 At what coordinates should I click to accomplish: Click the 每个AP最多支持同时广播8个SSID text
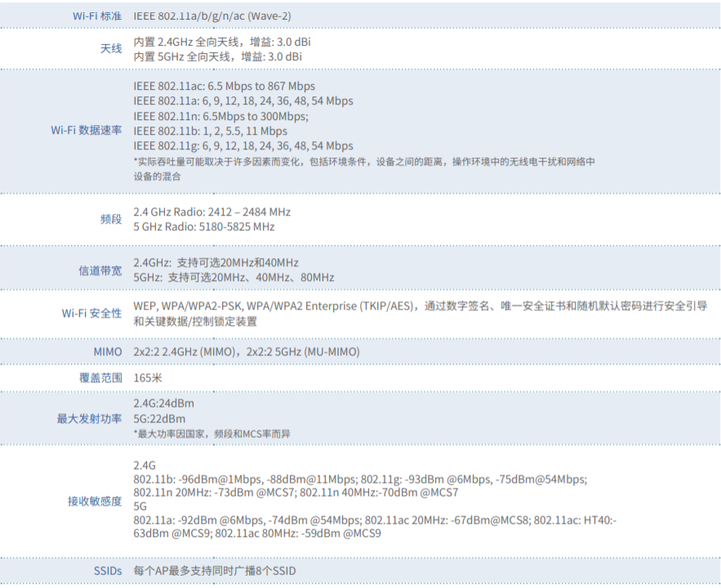click(214, 571)
